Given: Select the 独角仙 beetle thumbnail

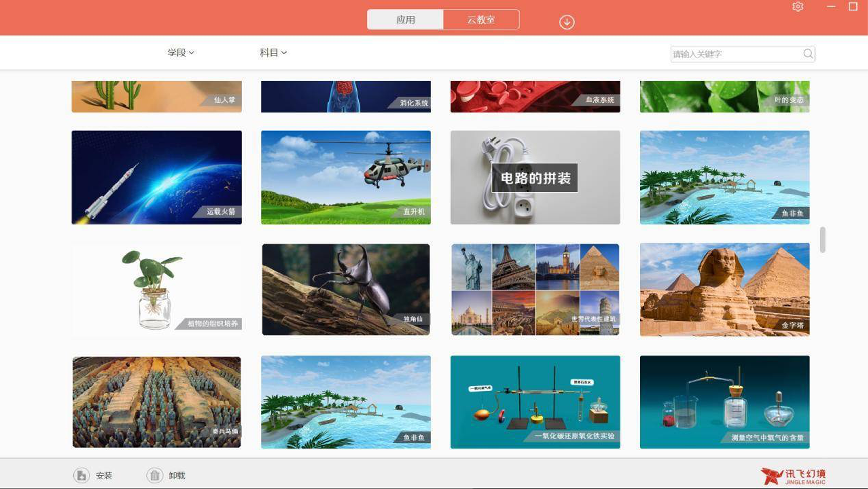Looking at the screenshot, I should click(x=346, y=290).
